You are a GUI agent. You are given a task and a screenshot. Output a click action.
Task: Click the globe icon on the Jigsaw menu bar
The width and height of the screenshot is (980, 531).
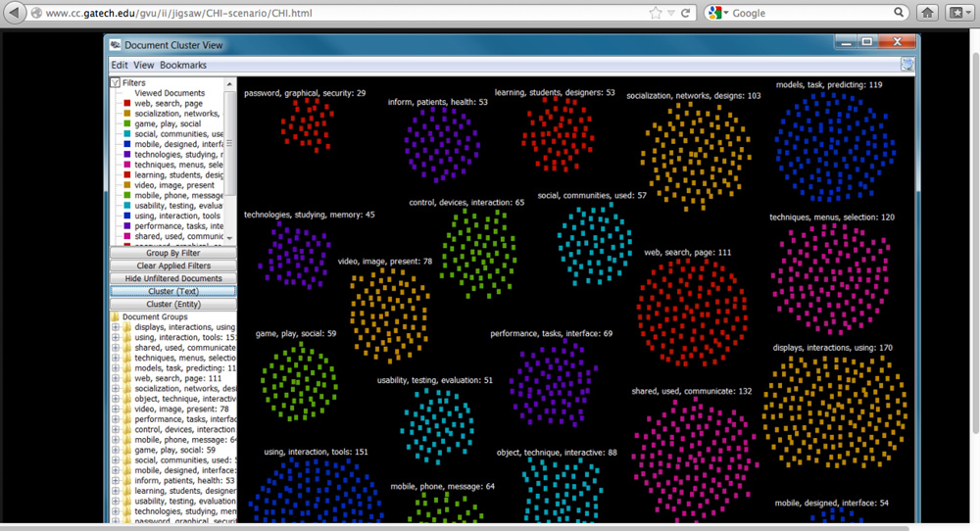pyautogui.click(x=907, y=65)
